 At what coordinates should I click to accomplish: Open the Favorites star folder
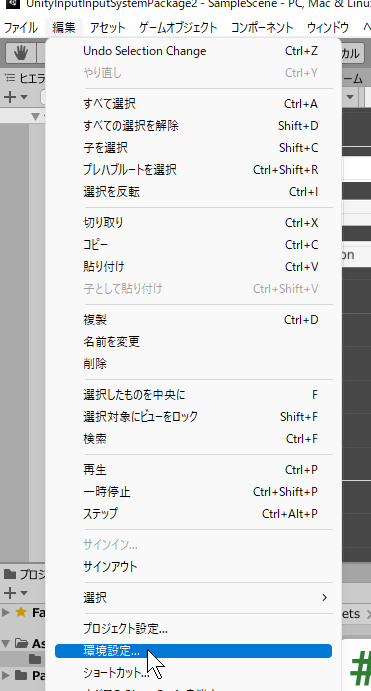[x=21, y=612]
